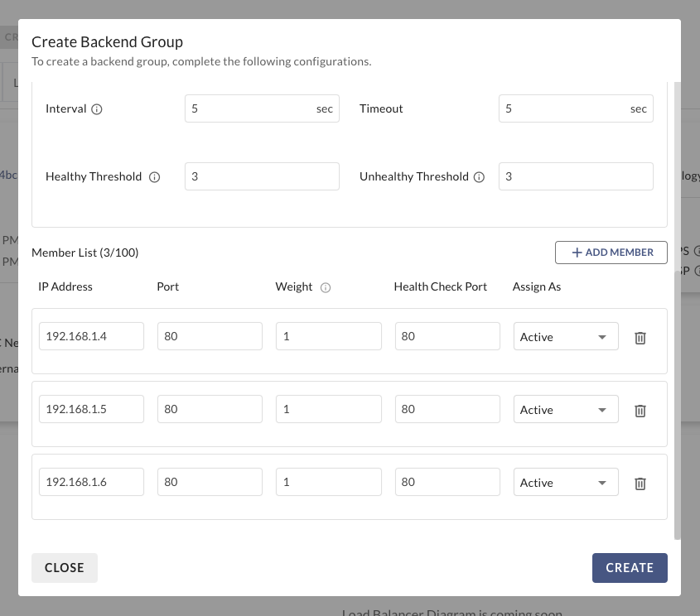Focus the Unhealthy Threshold input
Viewport: 700px width, 616px height.
pyautogui.click(x=576, y=176)
